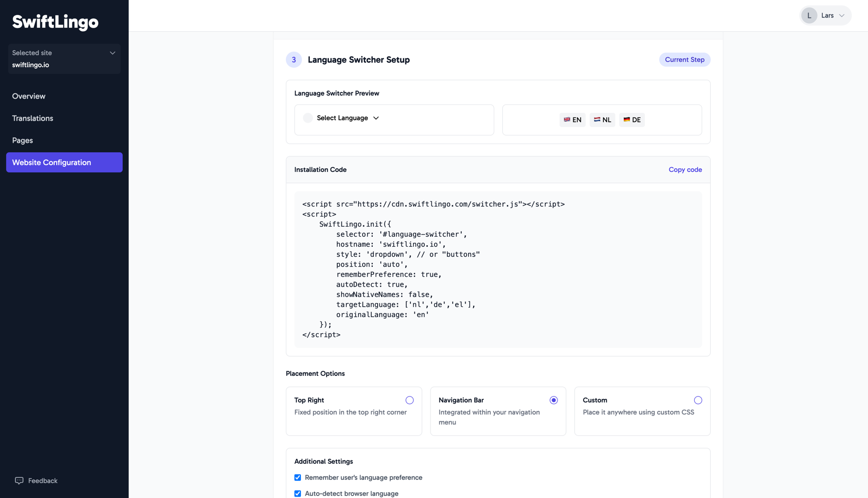868x498 pixels.
Task: Click the swiftlingo.io site name
Action: pos(31,65)
